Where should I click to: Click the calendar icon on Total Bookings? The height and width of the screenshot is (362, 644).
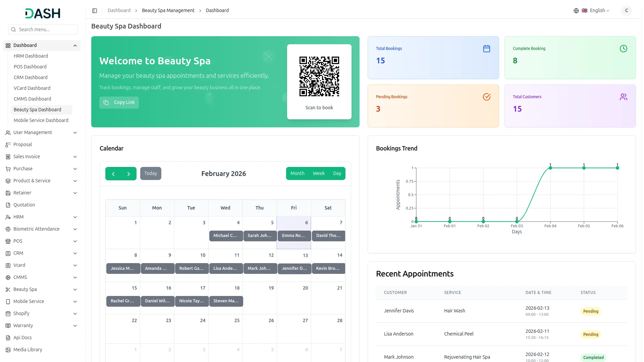[486, 49]
